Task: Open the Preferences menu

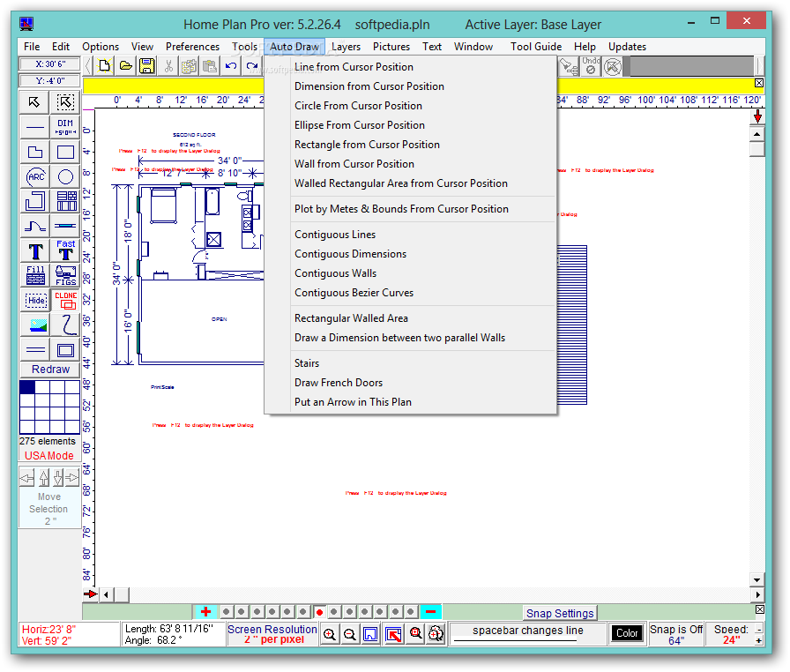Action: pos(192,47)
